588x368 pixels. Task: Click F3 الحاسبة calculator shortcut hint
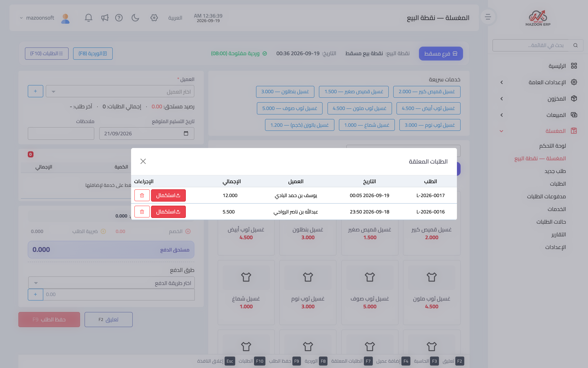(427, 361)
